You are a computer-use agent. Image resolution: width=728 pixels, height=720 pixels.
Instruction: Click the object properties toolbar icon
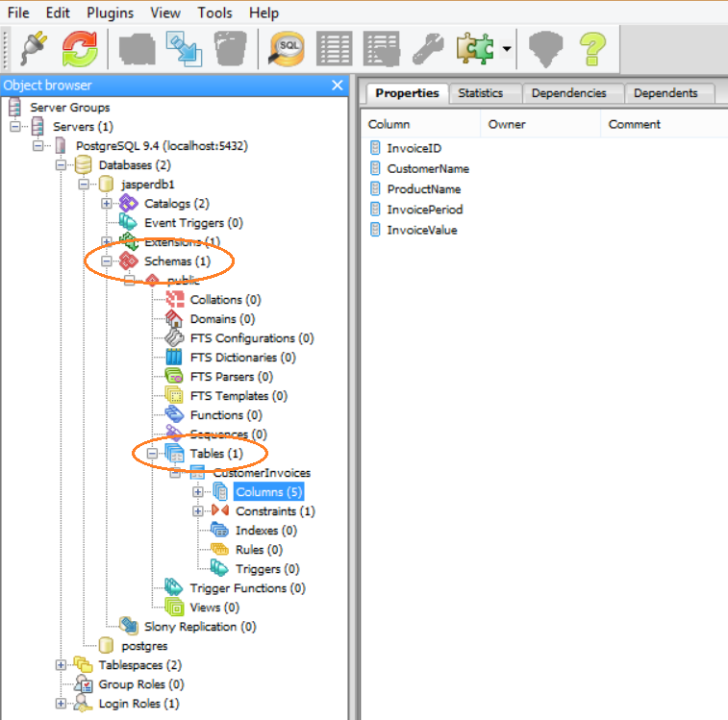137,48
